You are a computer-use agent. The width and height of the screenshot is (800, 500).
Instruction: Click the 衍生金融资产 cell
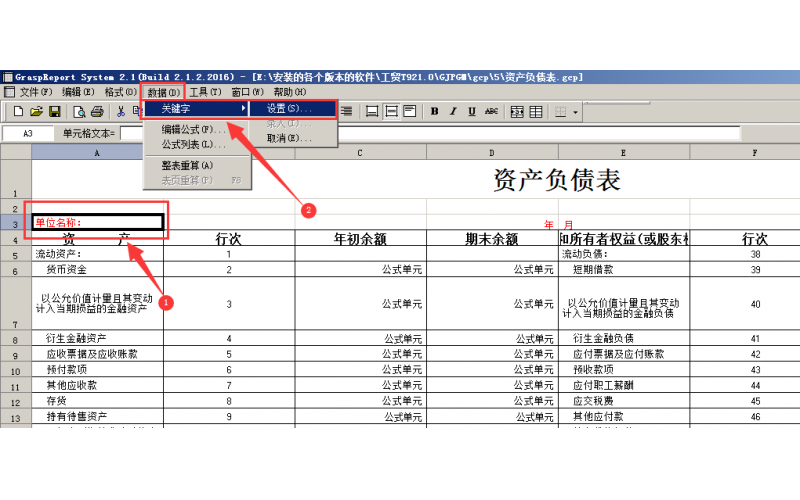[x=97, y=338]
